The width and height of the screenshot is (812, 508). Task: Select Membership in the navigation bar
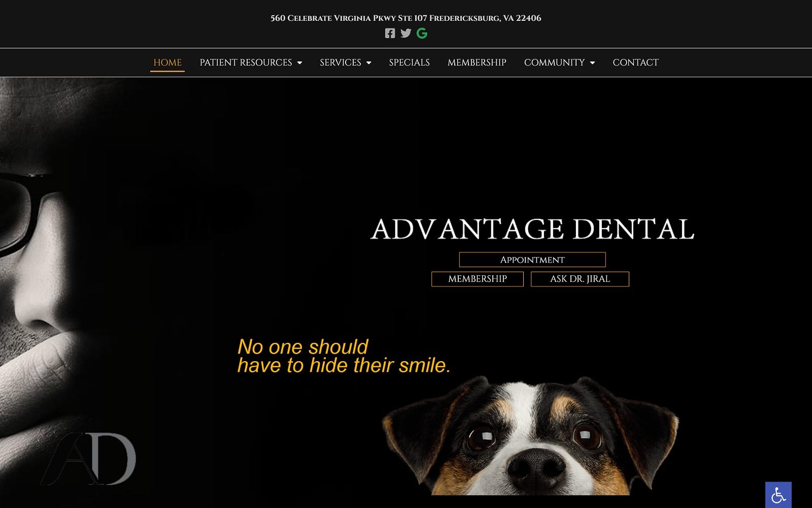click(477, 62)
